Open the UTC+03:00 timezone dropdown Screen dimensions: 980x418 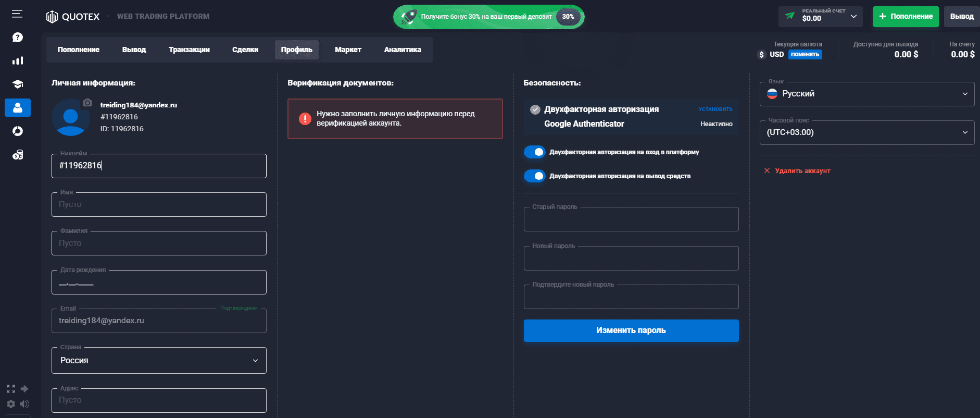(867, 132)
